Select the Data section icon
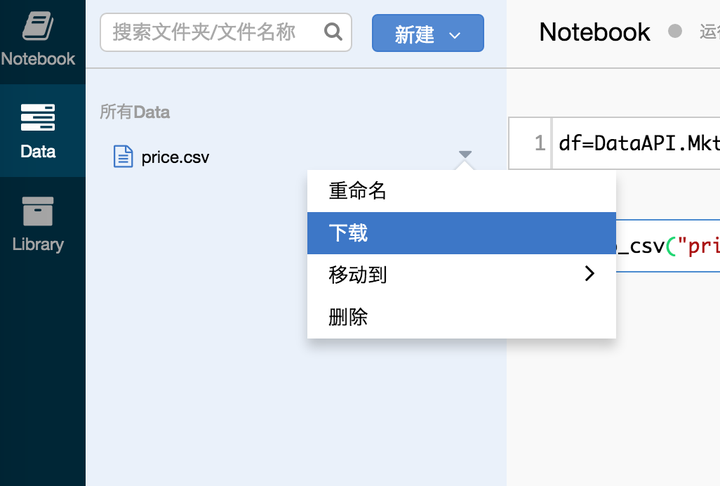 pyautogui.click(x=38, y=117)
